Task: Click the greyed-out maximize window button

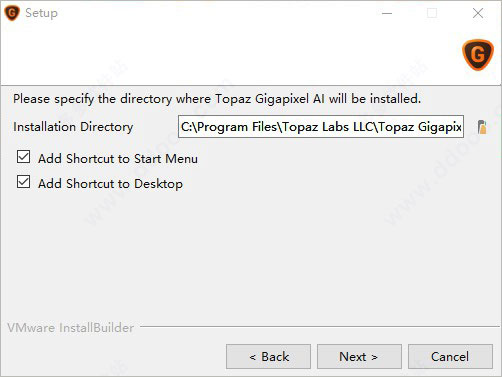Action: tap(432, 13)
